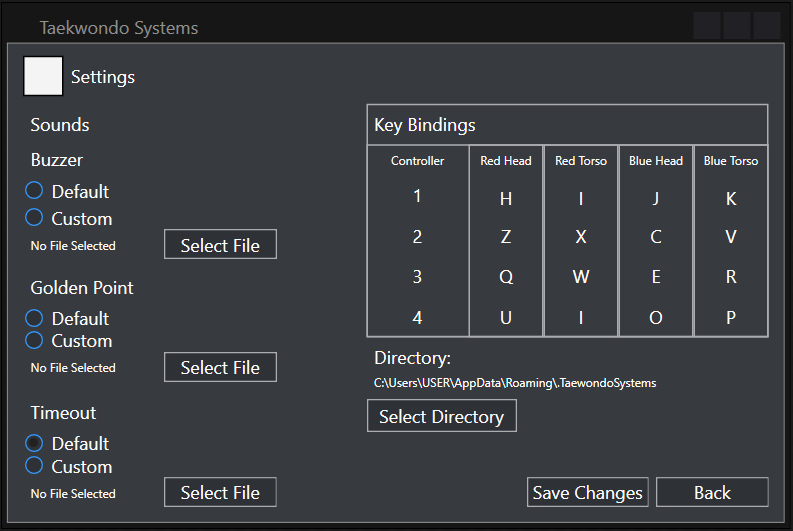This screenshot has height=531, width=793.
Task: Select Red Torso key X binding
Action: (x=581, y=238)
